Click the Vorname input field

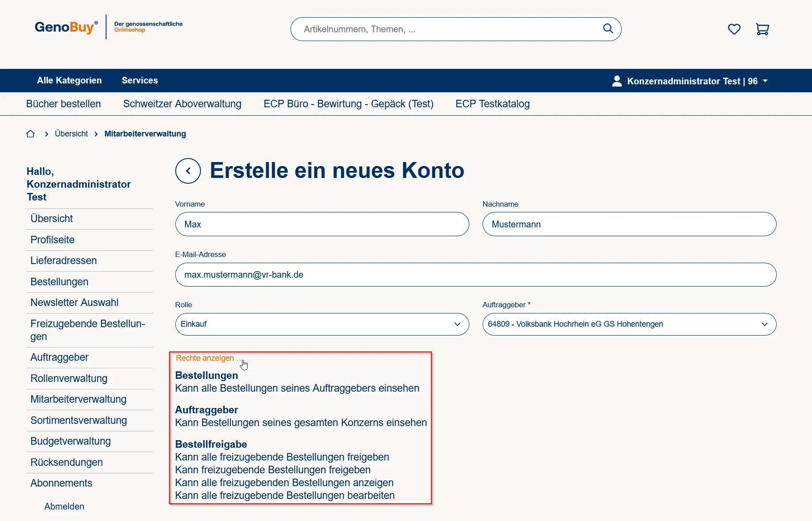tap(322, 224)
